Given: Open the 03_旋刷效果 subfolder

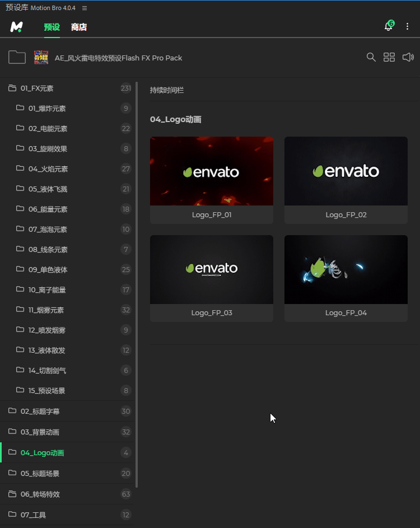Looking at the screenshot, I should [67, 148].
